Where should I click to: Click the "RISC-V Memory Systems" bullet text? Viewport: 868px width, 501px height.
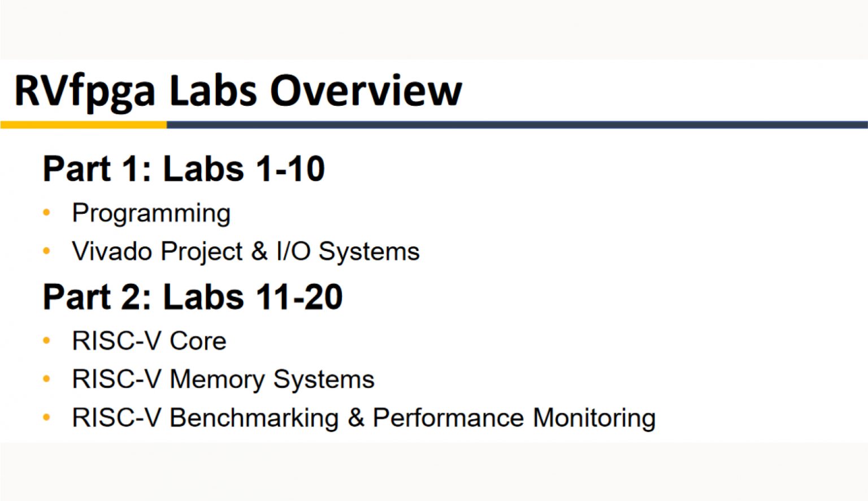point(223,379)
